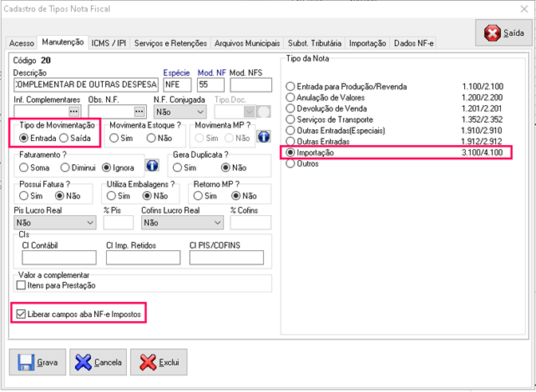Enable the Itens para Prestação checkbox
This screenshot has width=536, height=392.
coord(22,286)
